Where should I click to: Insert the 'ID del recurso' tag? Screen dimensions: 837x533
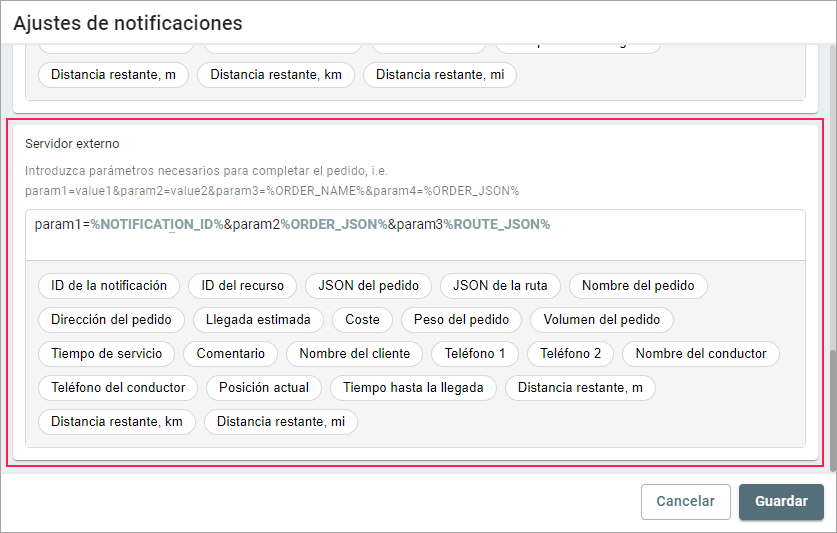[242, 286]
